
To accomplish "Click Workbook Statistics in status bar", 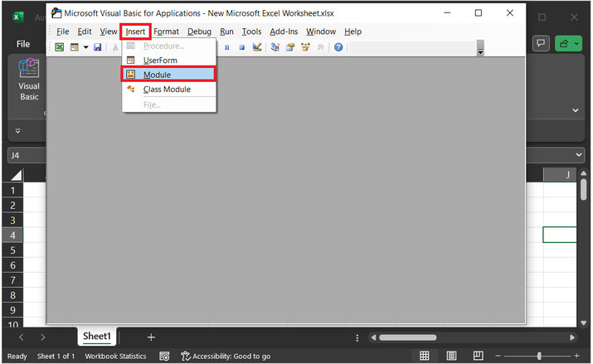I will (115, 356).
